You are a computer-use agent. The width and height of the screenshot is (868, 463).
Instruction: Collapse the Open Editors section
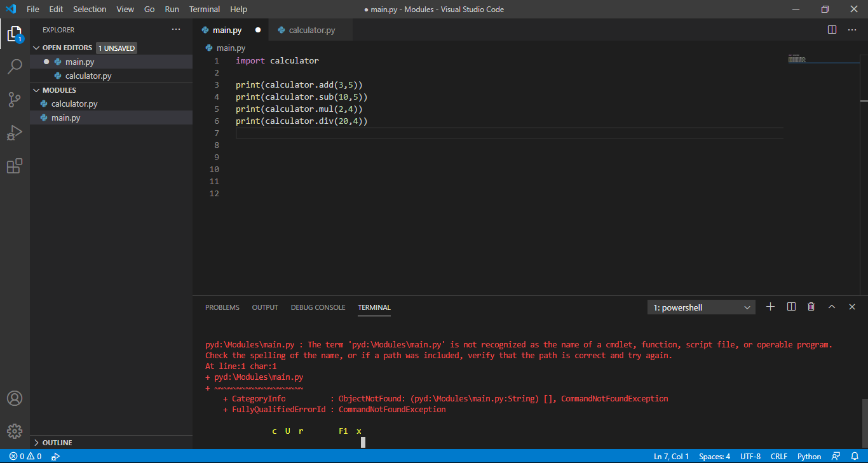tap(67, 48)
